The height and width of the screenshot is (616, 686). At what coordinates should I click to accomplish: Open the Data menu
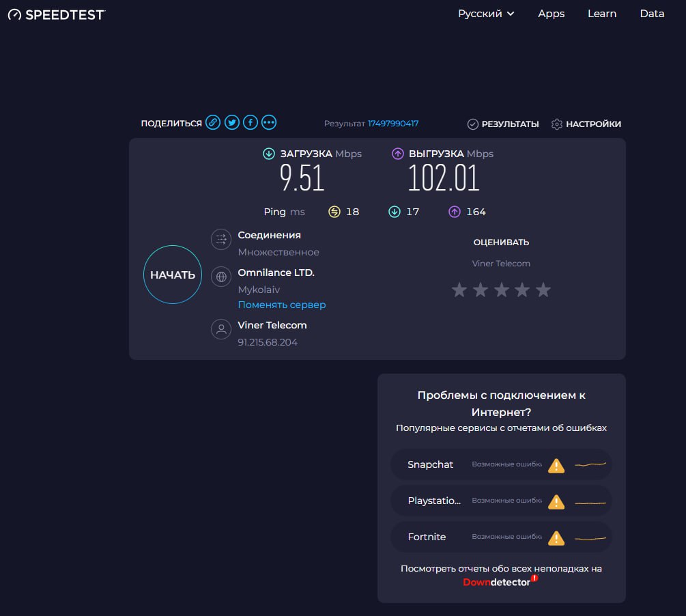[652, 14]
